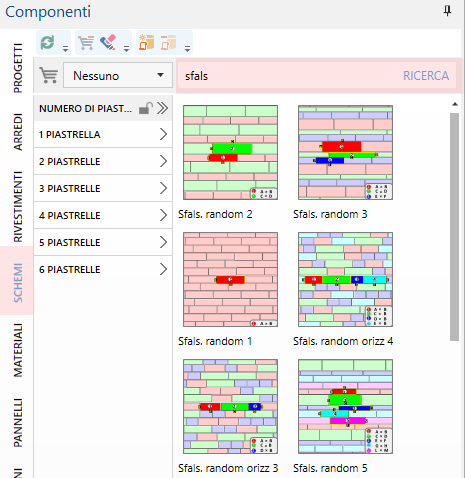Open dropdown arrow next to refresh icon
The width and height of the screenshot is (465, 478).
(x=65, y=49)
